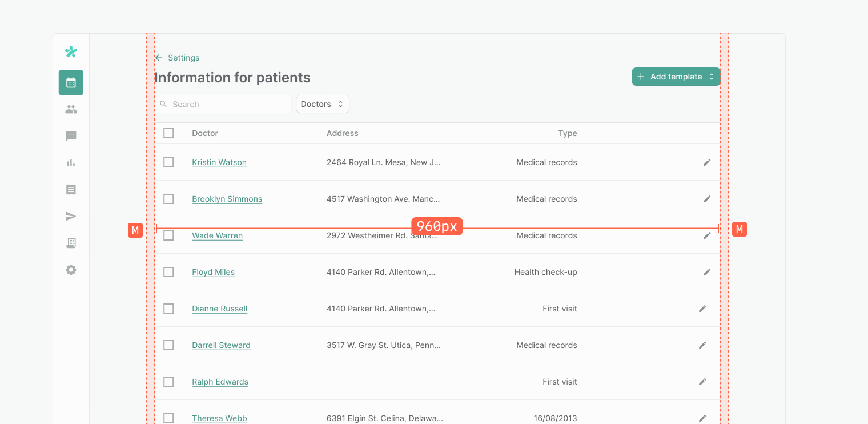The height and width of the screenshot is (424, 868).
Task: Check the Brooklyn Simmons row checkbox
Action: coord(168,199)
